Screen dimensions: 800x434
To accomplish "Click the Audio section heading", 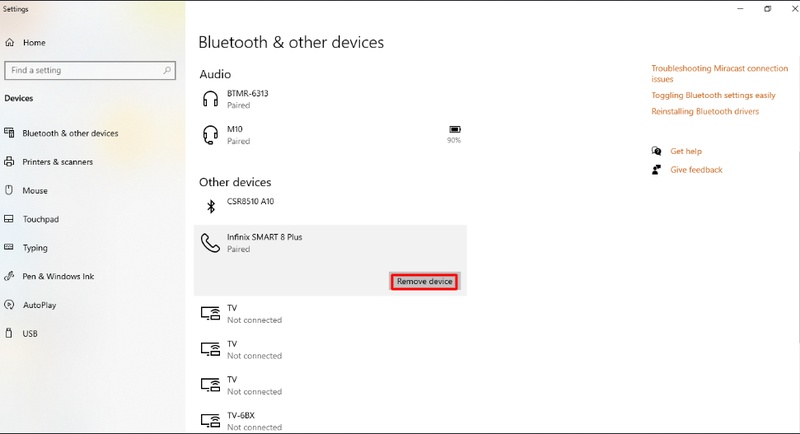I will [215, 74].
